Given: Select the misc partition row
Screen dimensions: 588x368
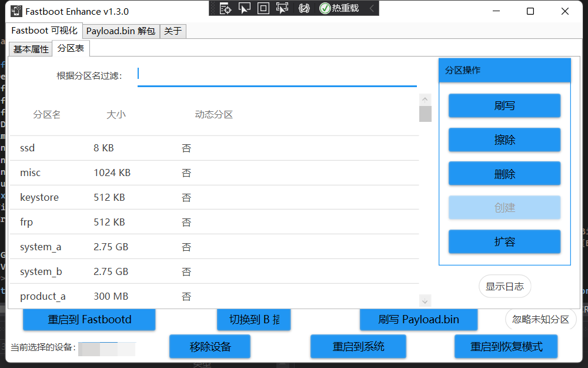Looking at the screenshot, I should (214, 173).
